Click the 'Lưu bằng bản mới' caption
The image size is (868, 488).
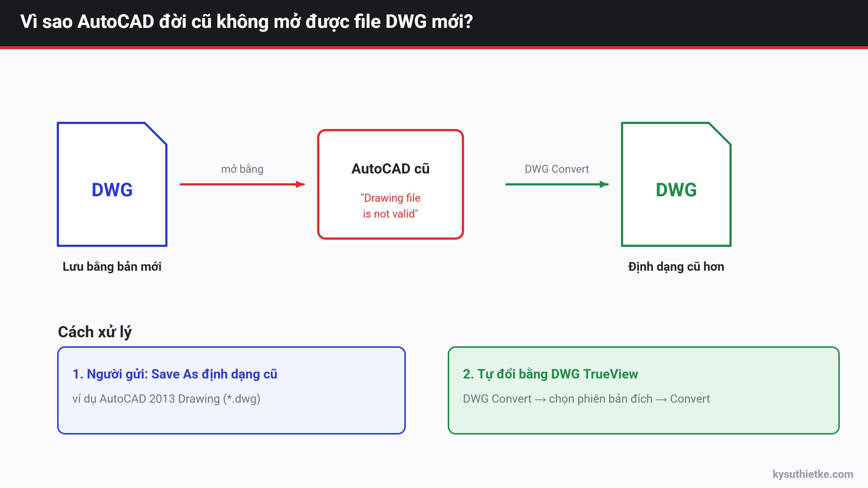pos(112,266)
